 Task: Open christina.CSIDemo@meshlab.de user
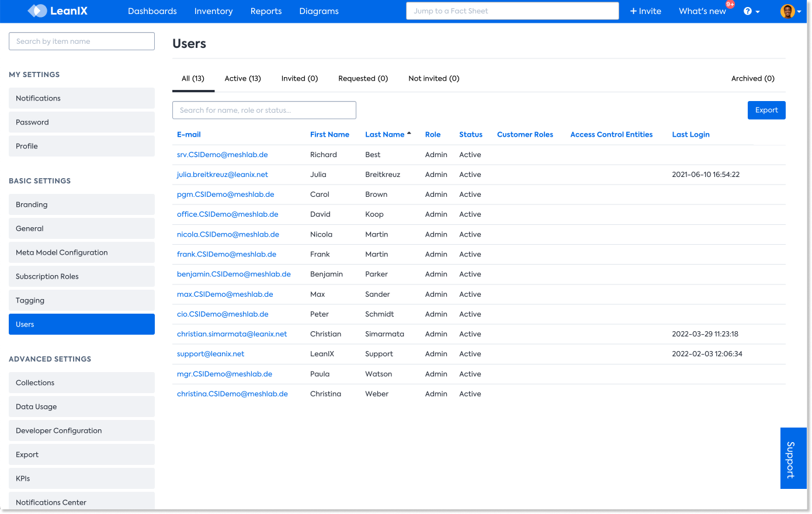[x=233, y=394]
